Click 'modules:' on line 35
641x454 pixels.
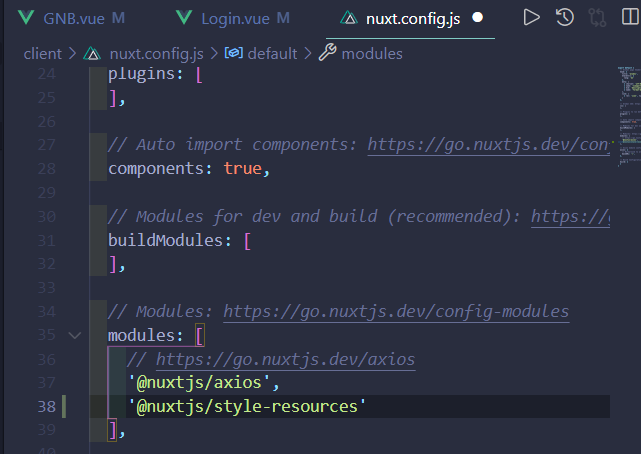[146, 335]
